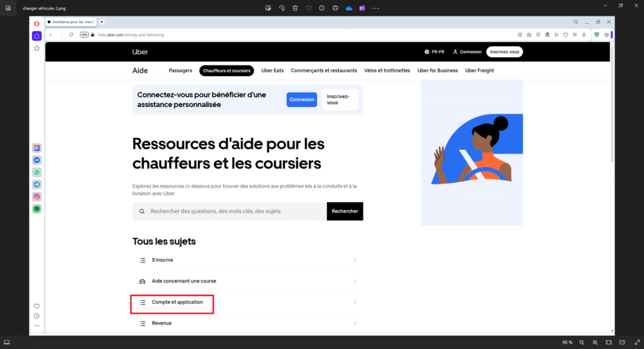Viewport: 644px width, 349px height.
Task: Show file info in Photos toolbar
Action: click(321, 8)
